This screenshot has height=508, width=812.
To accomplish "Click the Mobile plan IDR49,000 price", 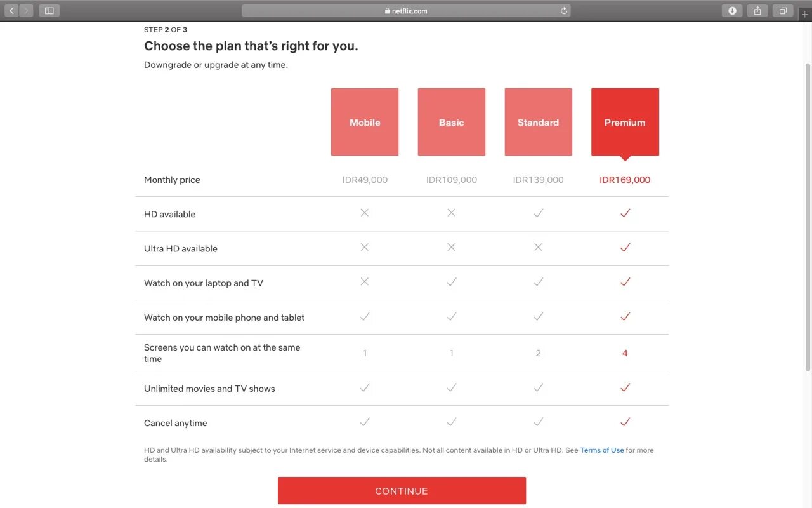I will [x=365, y=180].
